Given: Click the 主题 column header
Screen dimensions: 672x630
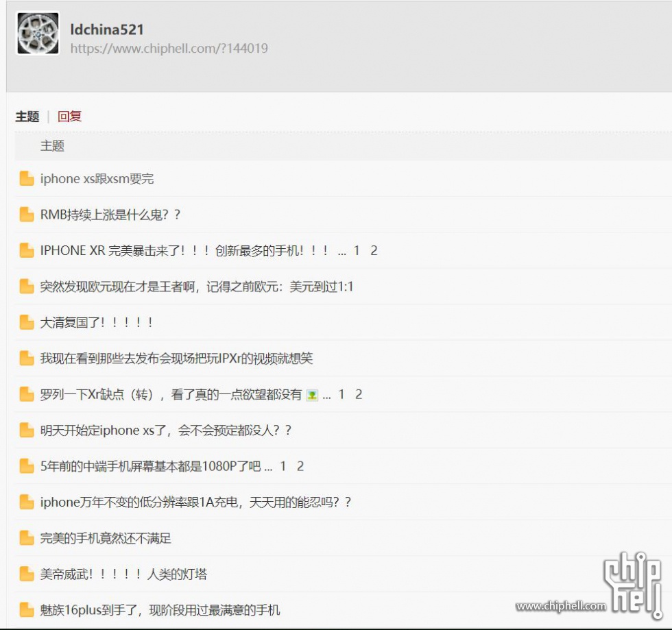Looking at the screenshot, I should point(52,146).
